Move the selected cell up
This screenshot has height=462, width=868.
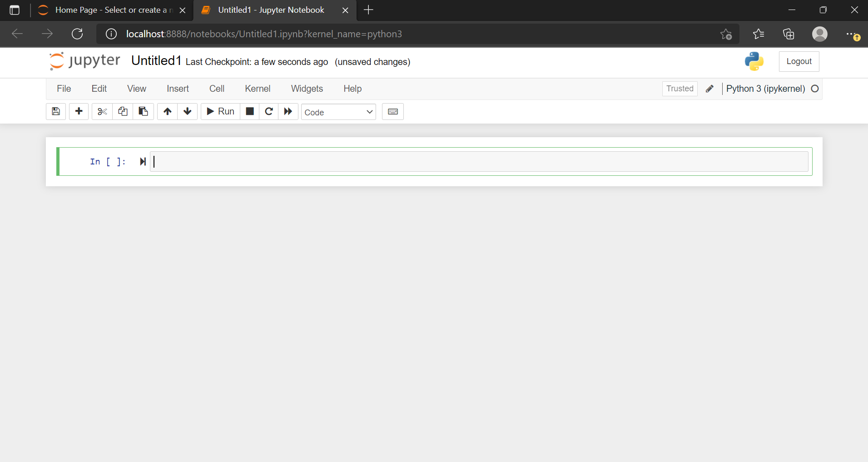click(167, 111)
